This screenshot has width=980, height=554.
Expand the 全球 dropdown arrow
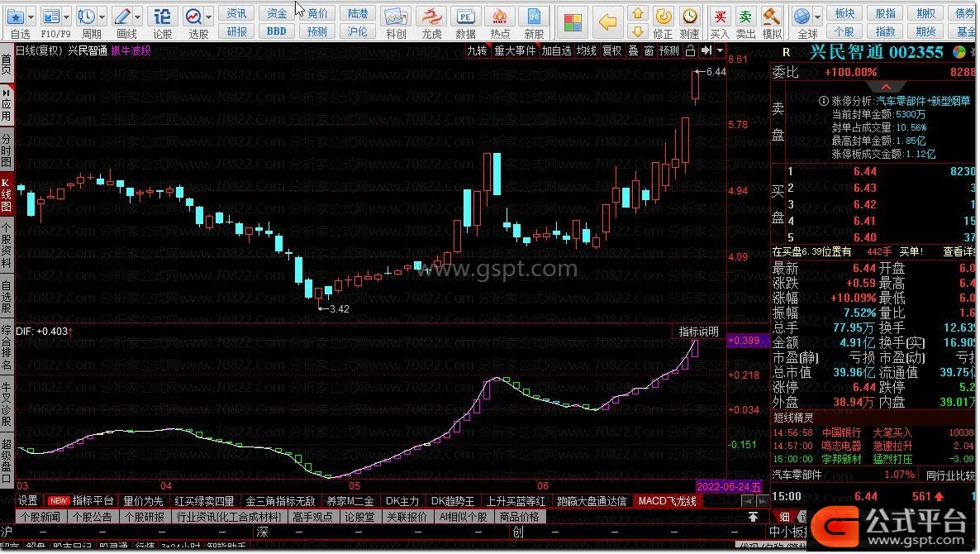[x=817, y=17]
